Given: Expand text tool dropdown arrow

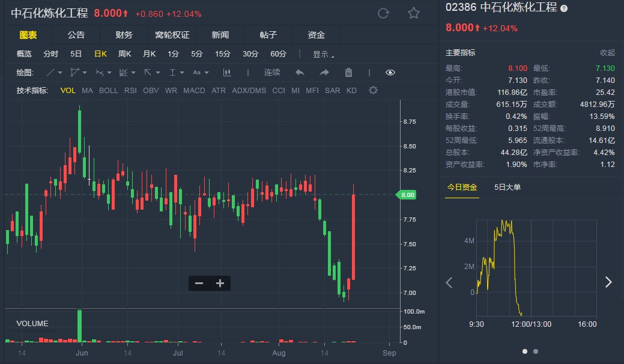Looking at the screenshot, I should click(x=207, y=73).
